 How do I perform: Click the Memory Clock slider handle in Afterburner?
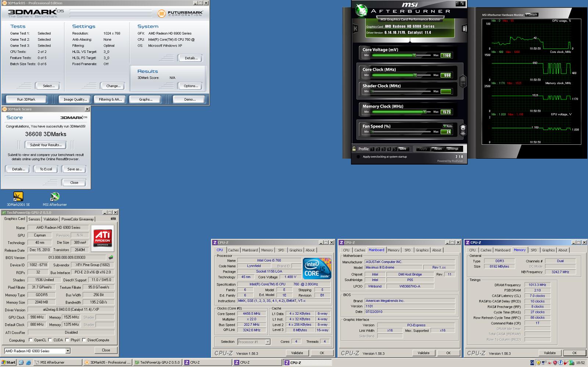(424, 112)
